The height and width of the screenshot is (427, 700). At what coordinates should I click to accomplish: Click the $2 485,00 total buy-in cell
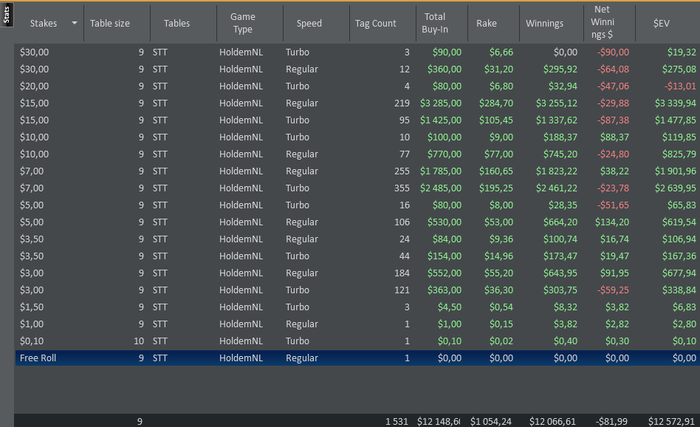point(441,188)
